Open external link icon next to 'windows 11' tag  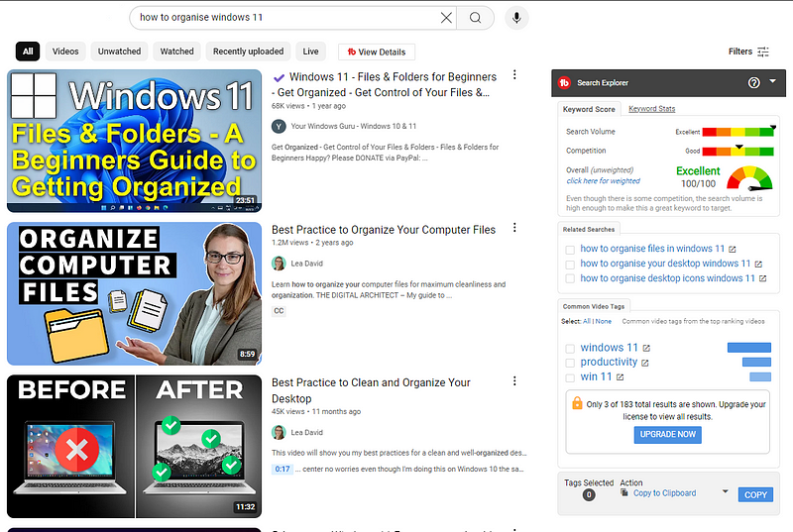[646, 348]
